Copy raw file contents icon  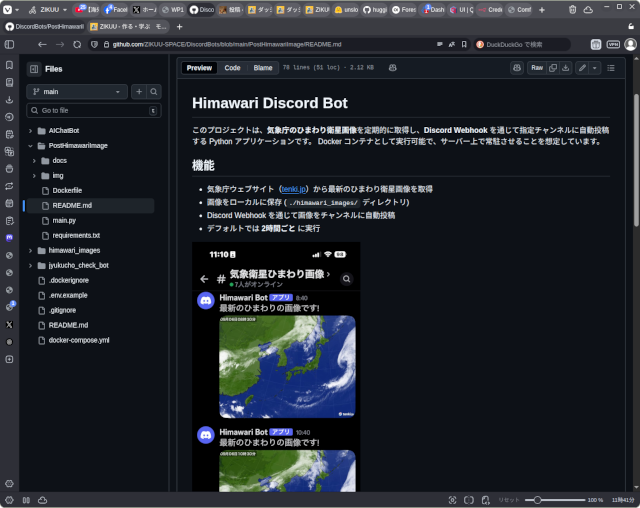click(553, 68)
